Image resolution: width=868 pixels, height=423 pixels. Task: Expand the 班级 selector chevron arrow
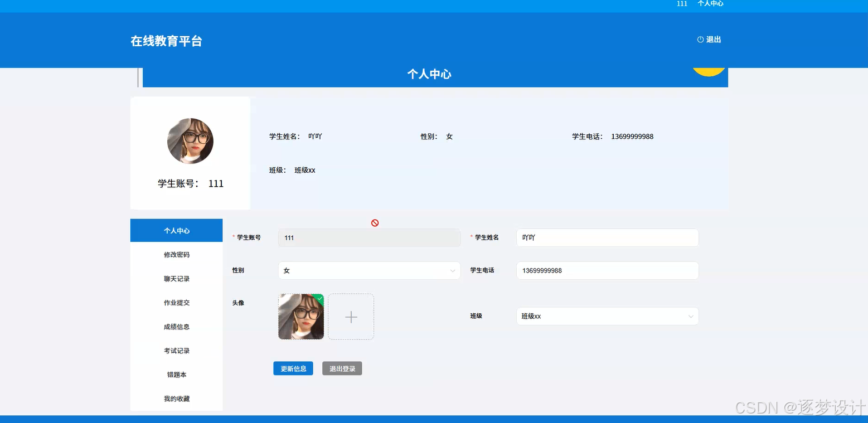click(690, 316)
